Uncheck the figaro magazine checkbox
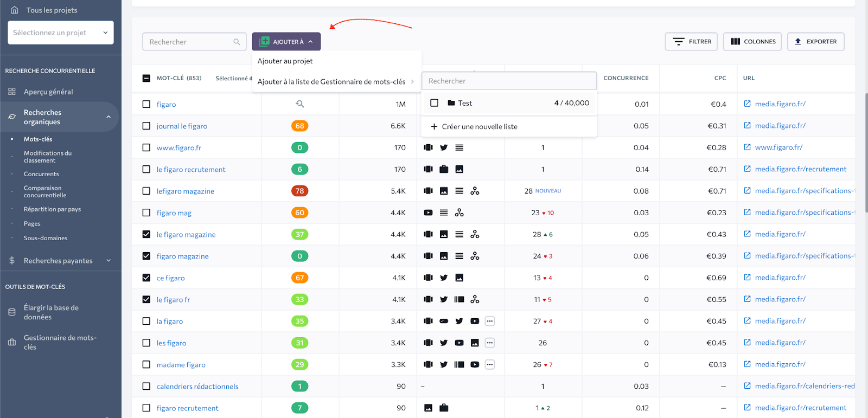 [146, 256]
